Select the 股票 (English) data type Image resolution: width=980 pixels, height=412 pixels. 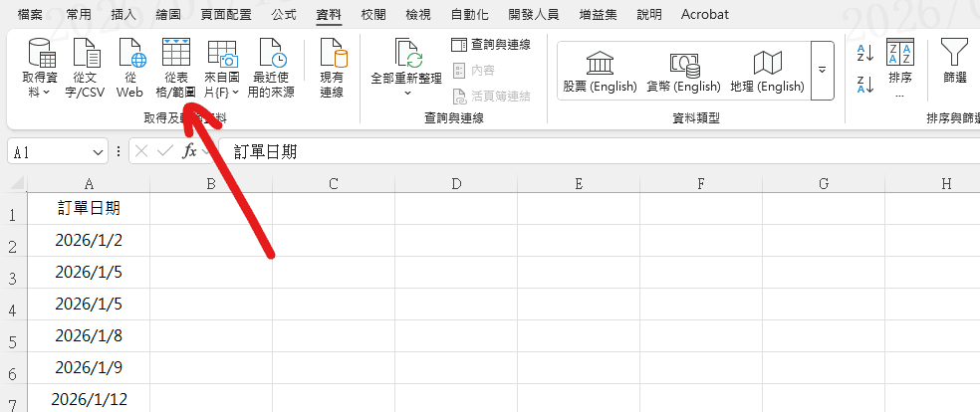pos(600,71)
